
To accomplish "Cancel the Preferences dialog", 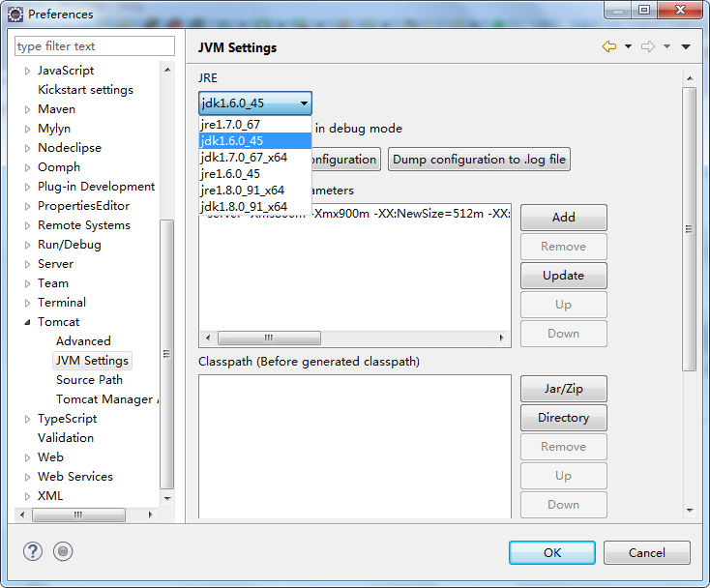I will (x=646, y=552).
